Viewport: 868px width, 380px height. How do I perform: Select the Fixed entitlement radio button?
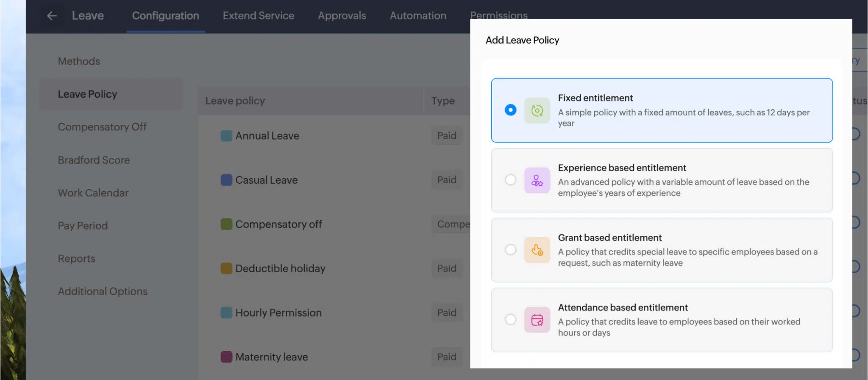pos(510,110)
